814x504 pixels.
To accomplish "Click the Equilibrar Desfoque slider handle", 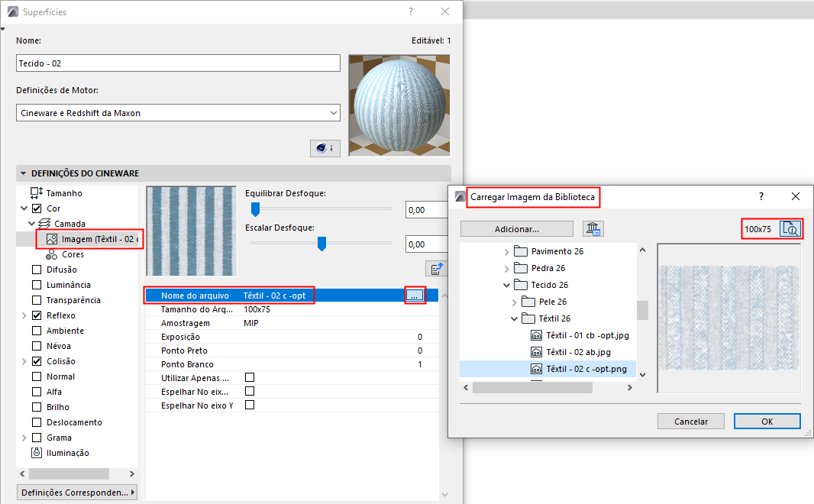I will (255, 209).
